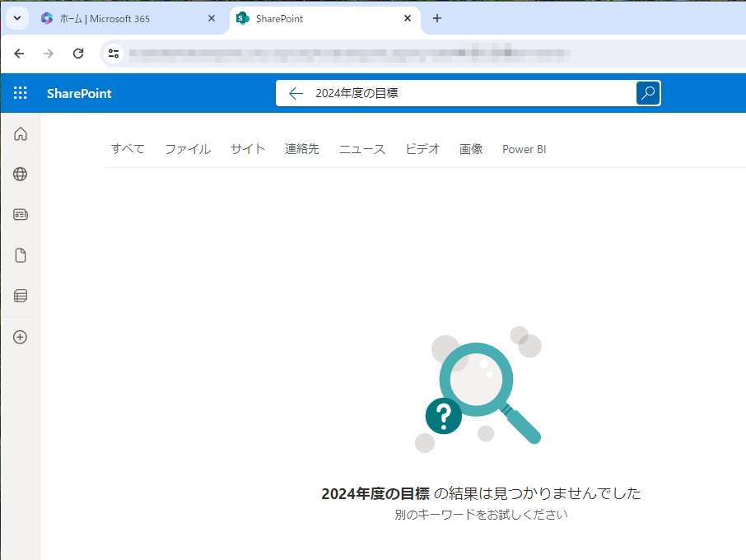Select the ファイル search tab
The height and width of the screenshot is (560, 746).
coord(188,149)
